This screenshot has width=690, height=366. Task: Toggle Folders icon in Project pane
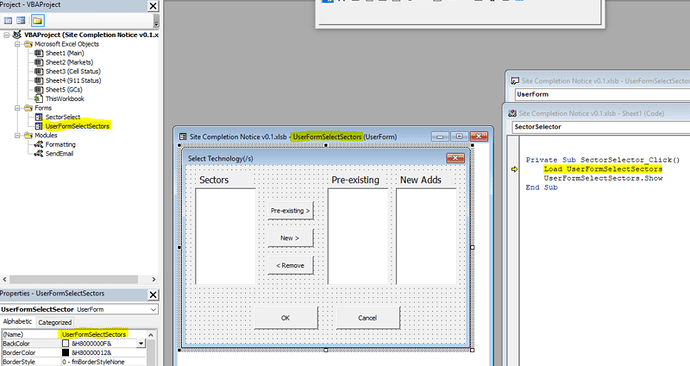click(37, 21)
